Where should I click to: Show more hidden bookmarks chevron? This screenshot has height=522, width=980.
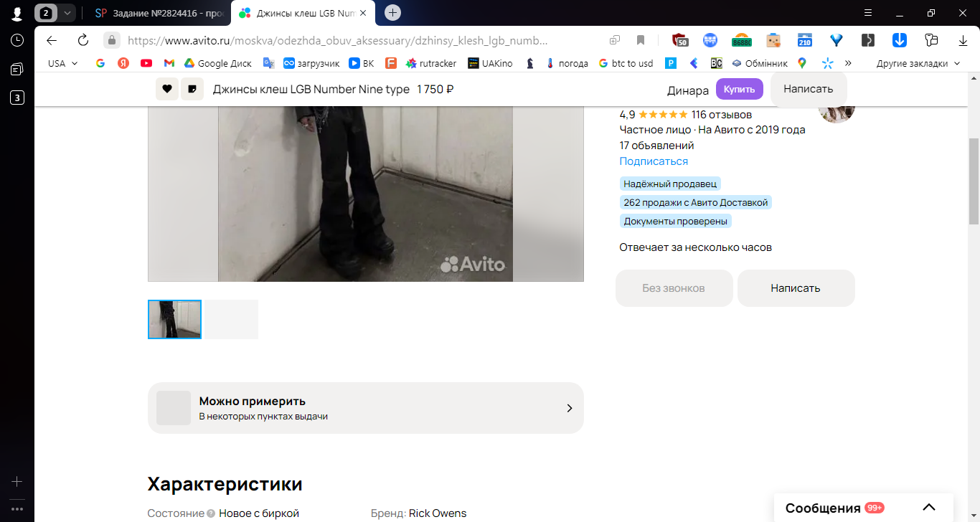[848, 63]
